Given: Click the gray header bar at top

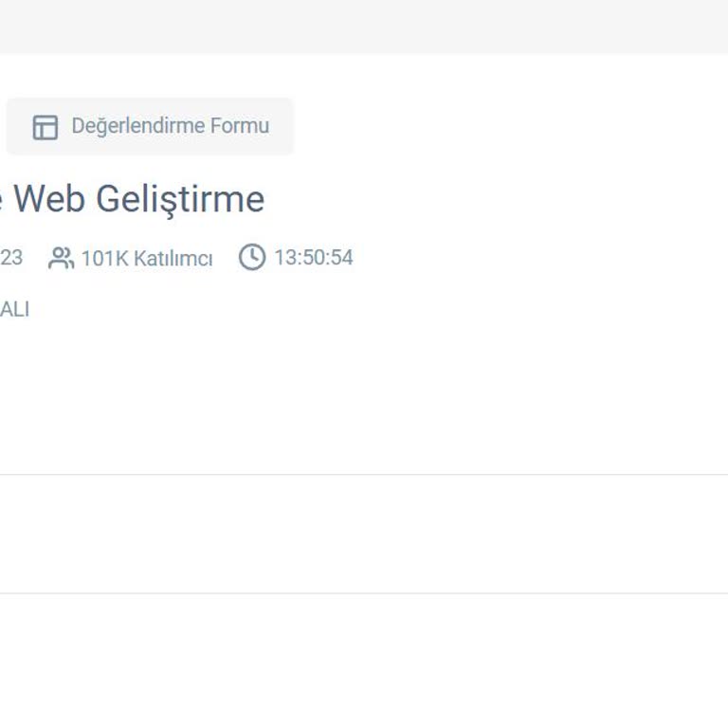Looking at the screenshot, I should click(364, 27).
